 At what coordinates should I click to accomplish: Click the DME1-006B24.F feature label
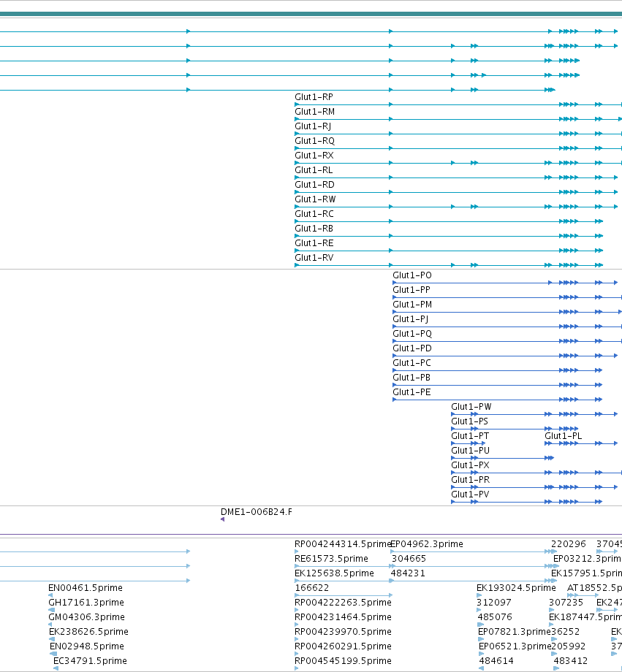(256, 512)
